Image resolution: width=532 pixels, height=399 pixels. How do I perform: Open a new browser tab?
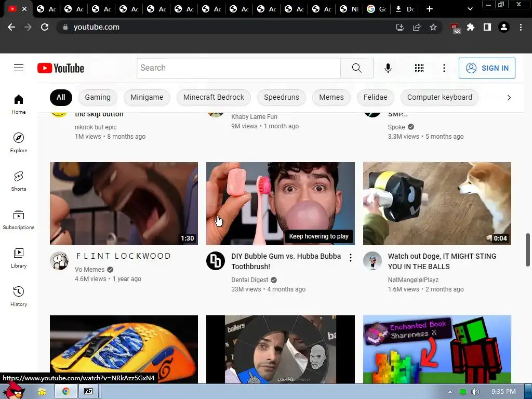coord(430,9)
